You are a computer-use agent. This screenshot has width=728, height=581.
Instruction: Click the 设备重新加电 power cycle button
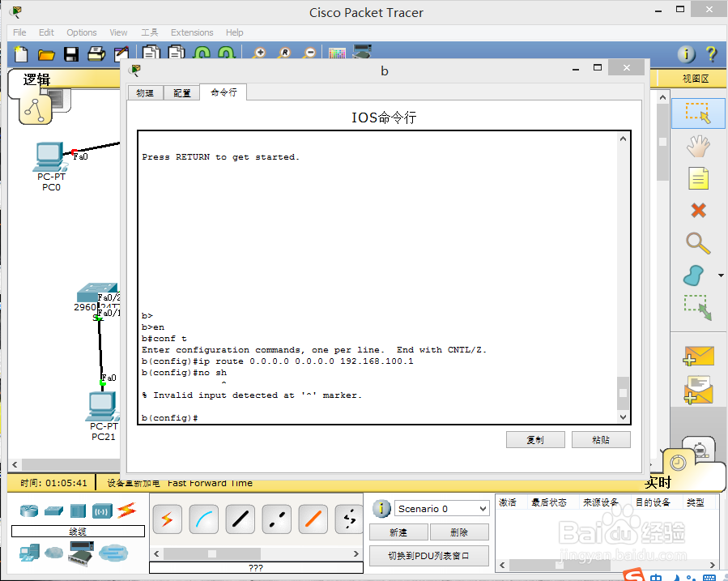(134, 484)
